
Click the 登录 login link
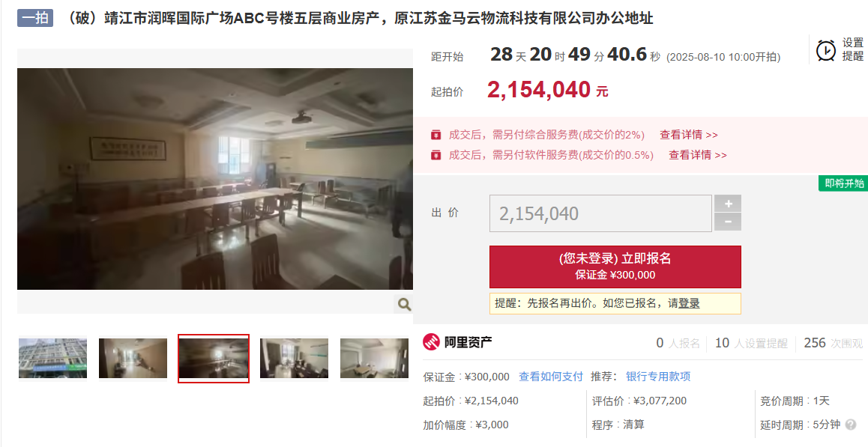tap(689, 303)
